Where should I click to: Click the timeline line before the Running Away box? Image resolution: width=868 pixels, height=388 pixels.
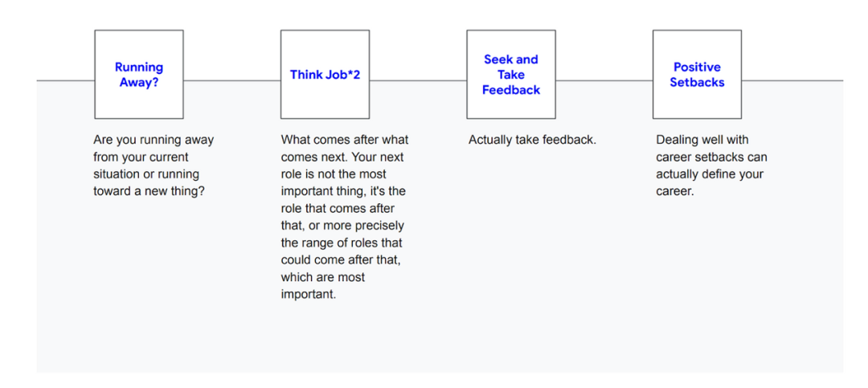(x=65, y=81)
